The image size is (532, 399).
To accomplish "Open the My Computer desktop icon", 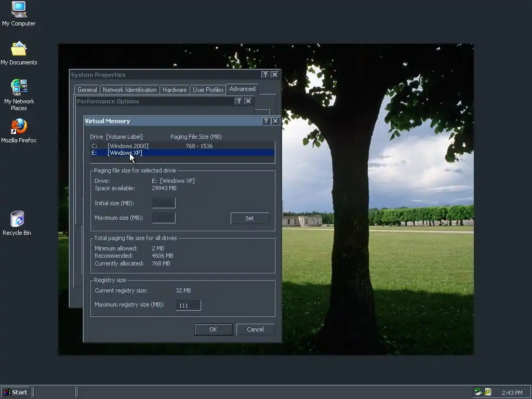I will [x=19, y=14].
